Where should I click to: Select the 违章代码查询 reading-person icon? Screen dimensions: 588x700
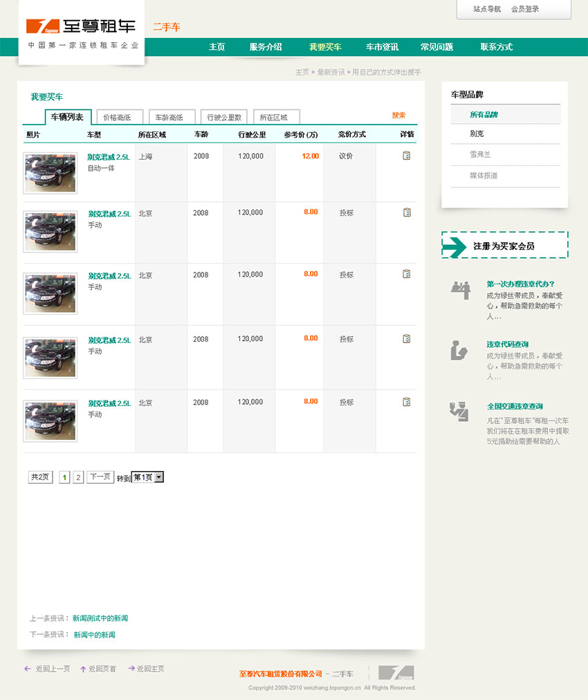tap(458, 351)
